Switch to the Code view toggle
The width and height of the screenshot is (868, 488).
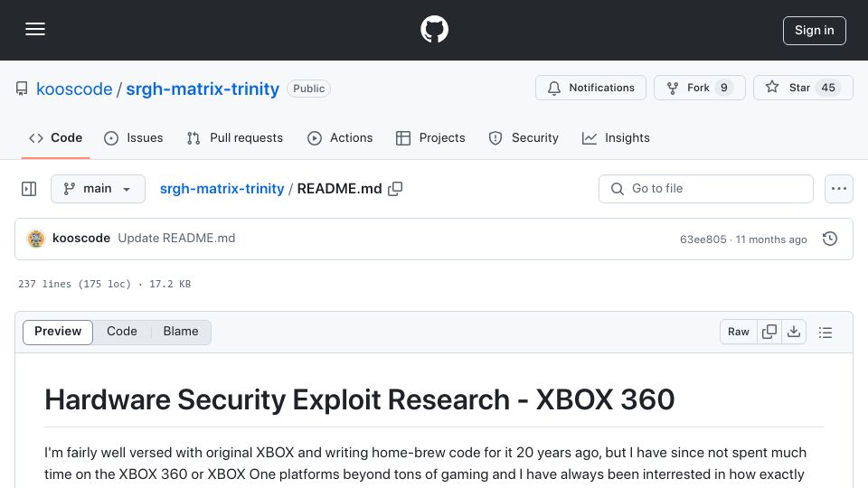point(122,332)
